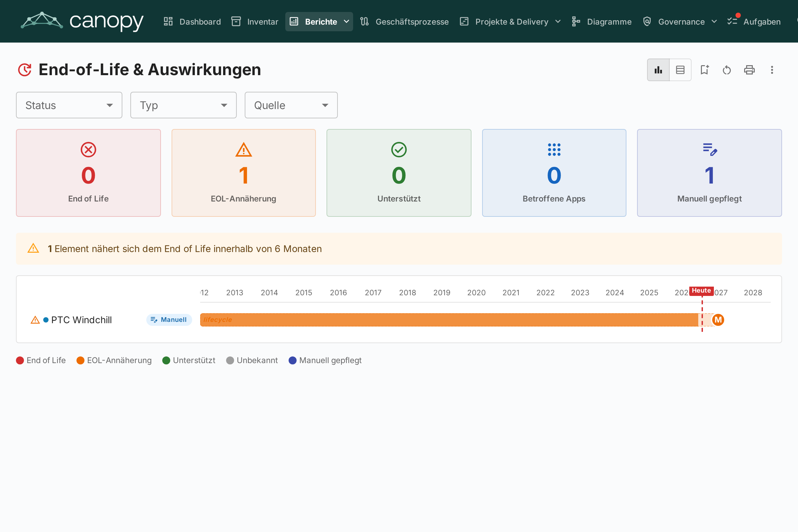Open the Status filter dropdown

(x=69, y=105)
